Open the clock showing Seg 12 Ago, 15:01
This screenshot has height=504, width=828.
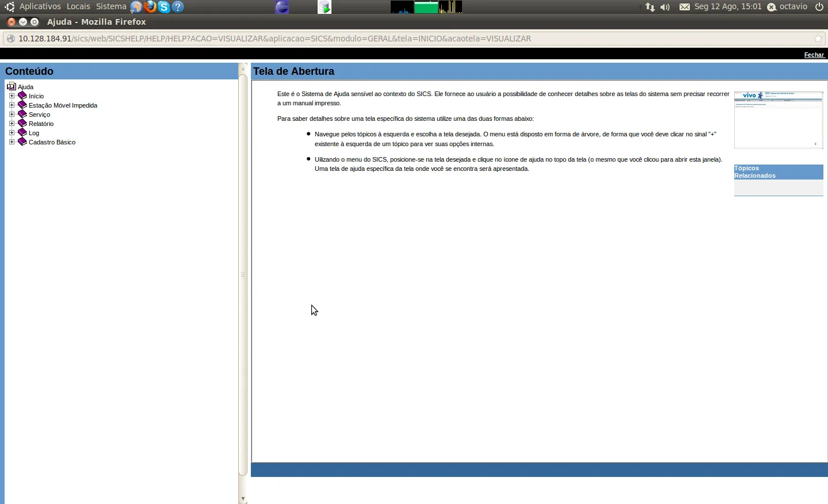(728, 7)
